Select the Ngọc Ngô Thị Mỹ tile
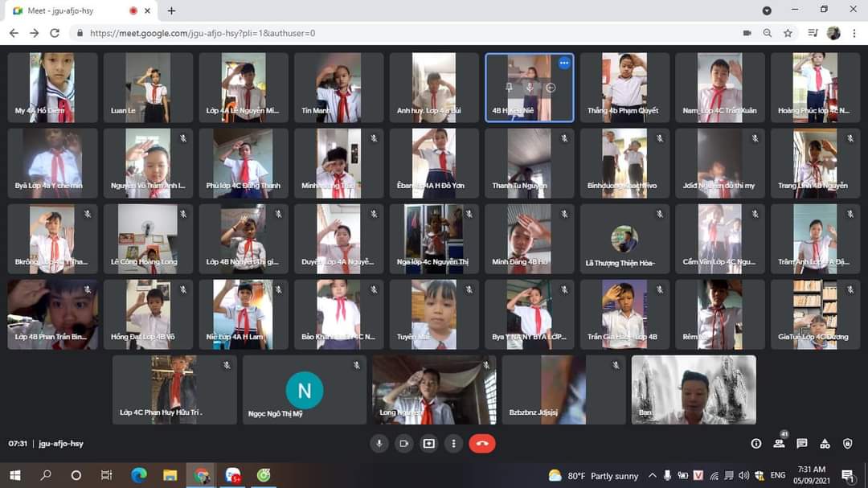 pyautogui.click(x=305, y=390)
